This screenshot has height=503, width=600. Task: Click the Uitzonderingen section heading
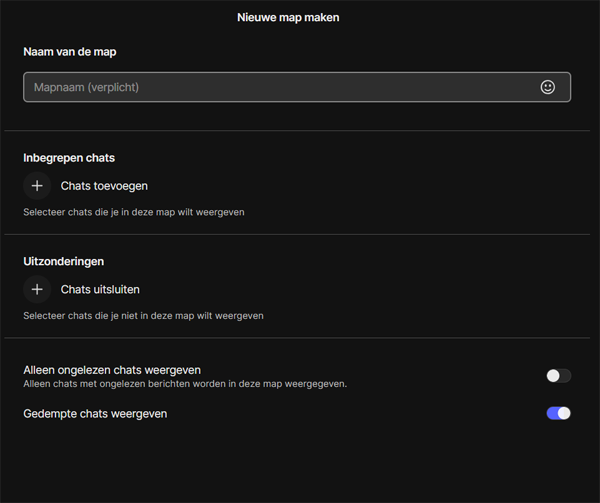pos(64,261)
